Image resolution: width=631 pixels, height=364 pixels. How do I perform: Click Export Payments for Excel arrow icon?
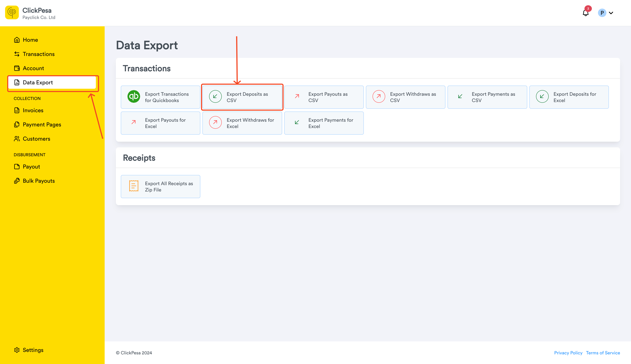(x=297, y=122)
